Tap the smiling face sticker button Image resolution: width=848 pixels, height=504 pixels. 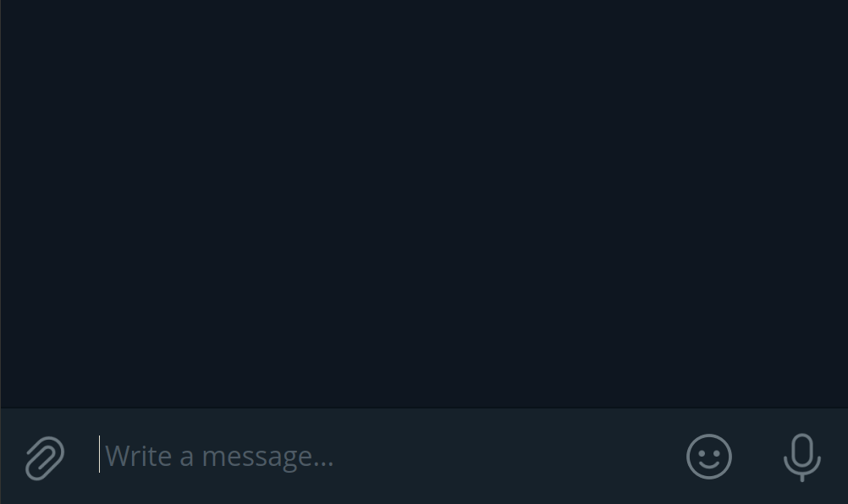point(709,457)
